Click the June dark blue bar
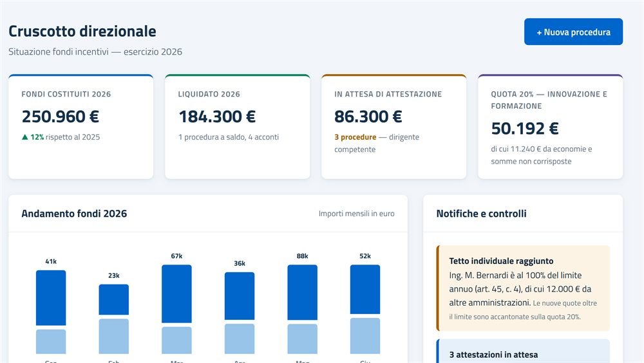This screenshot has height=363, width=644. point(365,290)
